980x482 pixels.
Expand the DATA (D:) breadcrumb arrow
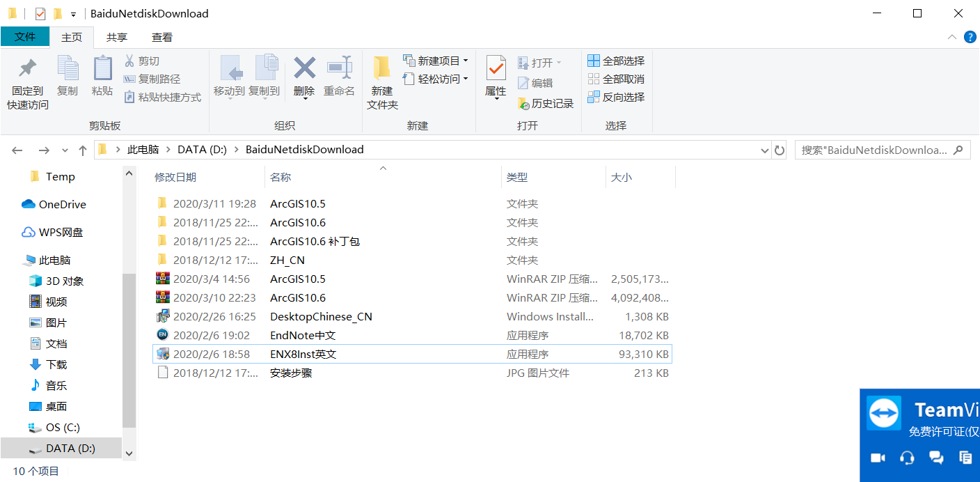(x=236, y=150)
